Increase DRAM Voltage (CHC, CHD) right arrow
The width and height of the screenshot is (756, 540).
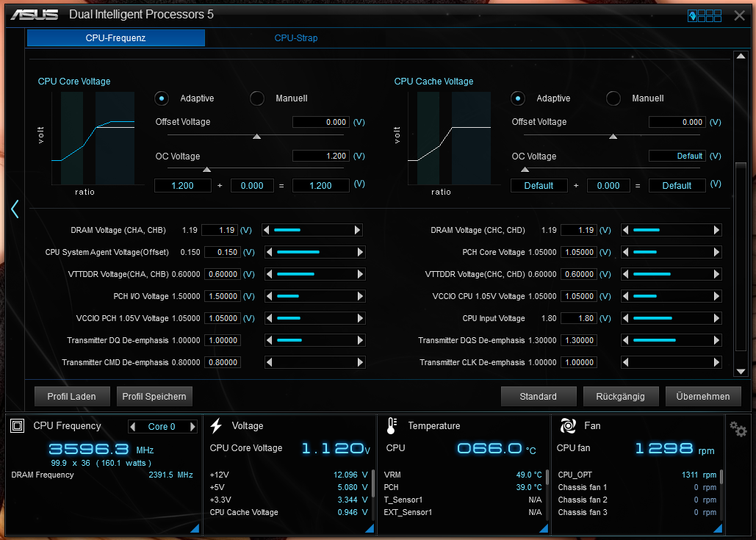716,230
